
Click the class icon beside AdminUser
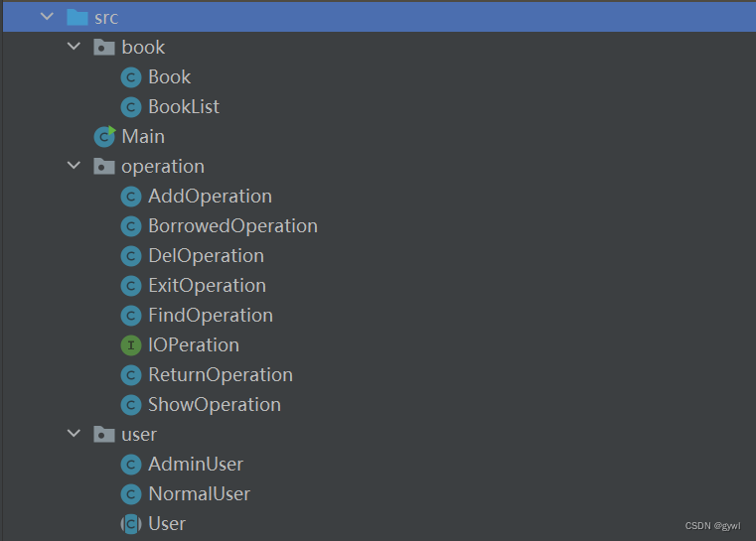[x=131, y=465]
